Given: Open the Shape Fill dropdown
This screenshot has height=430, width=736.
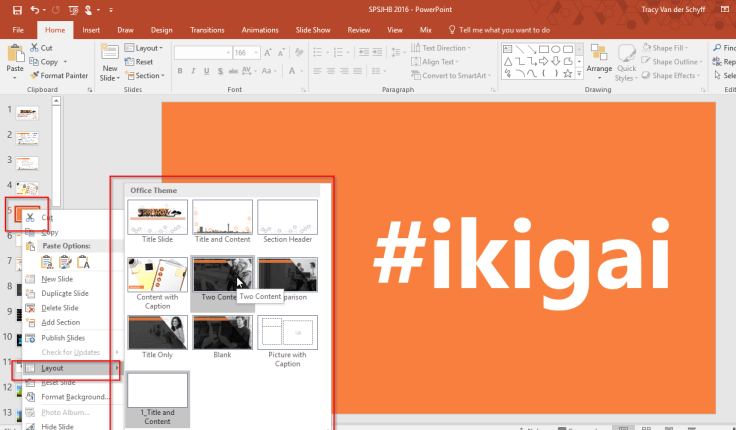Looking at the screenshot, I should pos(672,47).
